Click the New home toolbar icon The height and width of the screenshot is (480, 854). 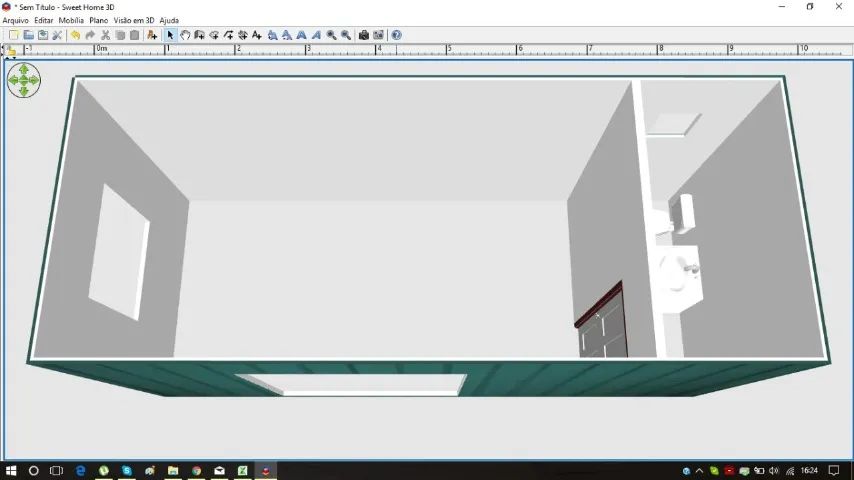pyautogui.click(x=14, y=35)
